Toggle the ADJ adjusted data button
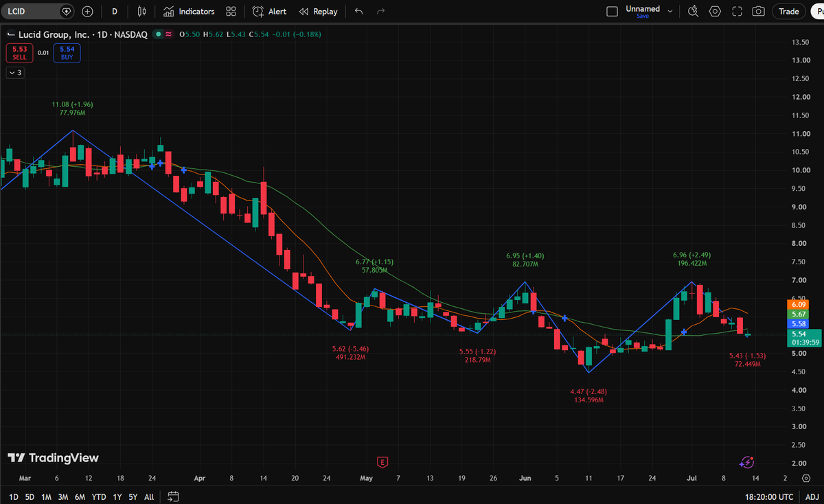Viewport: 824px width, 504px height. (812, 496)
